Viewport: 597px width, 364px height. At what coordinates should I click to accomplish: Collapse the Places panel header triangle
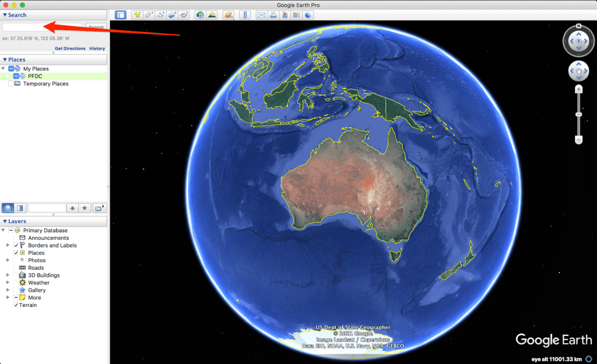pos(5,60)
